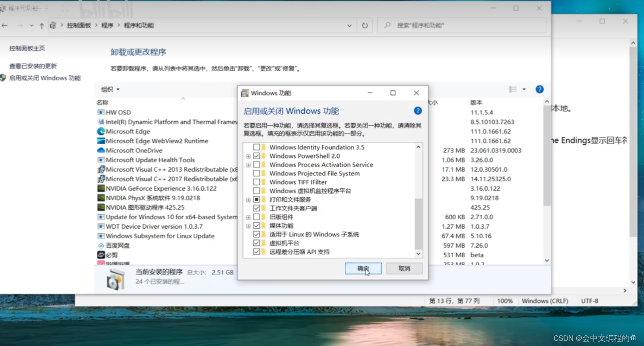This screenshot has width=644, height=346.
Task: Refresh the 程序和功能 address bar
Action: tap(365, 25)
